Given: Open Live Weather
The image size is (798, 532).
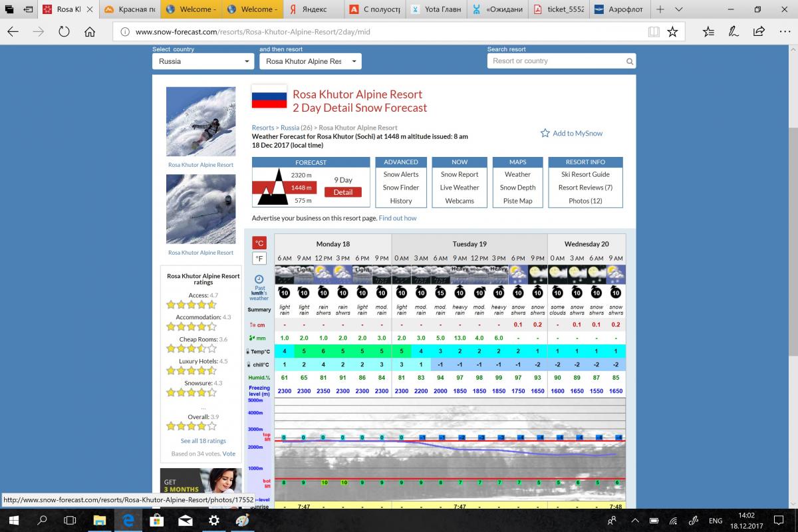Looking at the screenshot, I should (x=460, y=188).
